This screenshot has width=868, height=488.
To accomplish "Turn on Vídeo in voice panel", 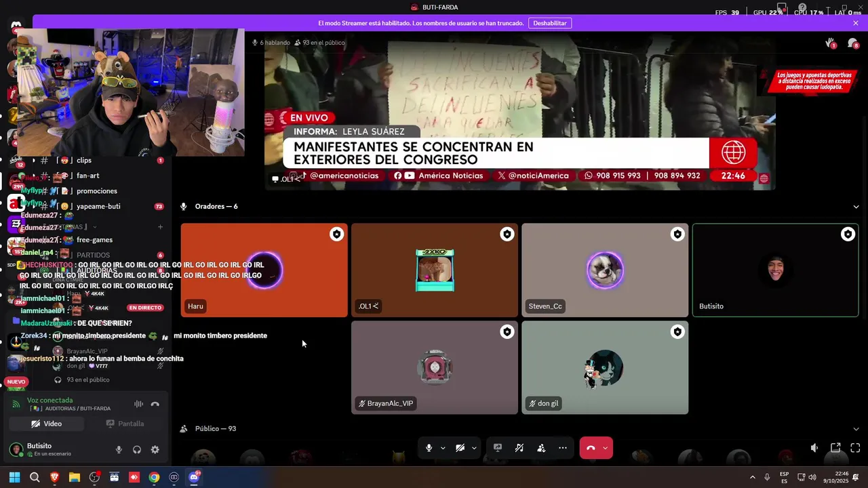I will click(x=46, y=424).
